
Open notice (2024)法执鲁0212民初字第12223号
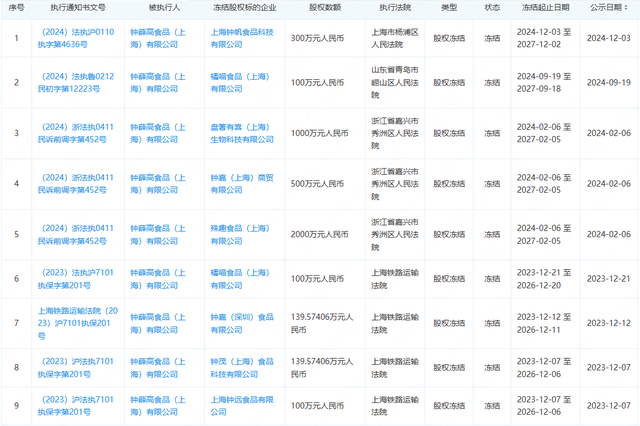coord(76,82)
